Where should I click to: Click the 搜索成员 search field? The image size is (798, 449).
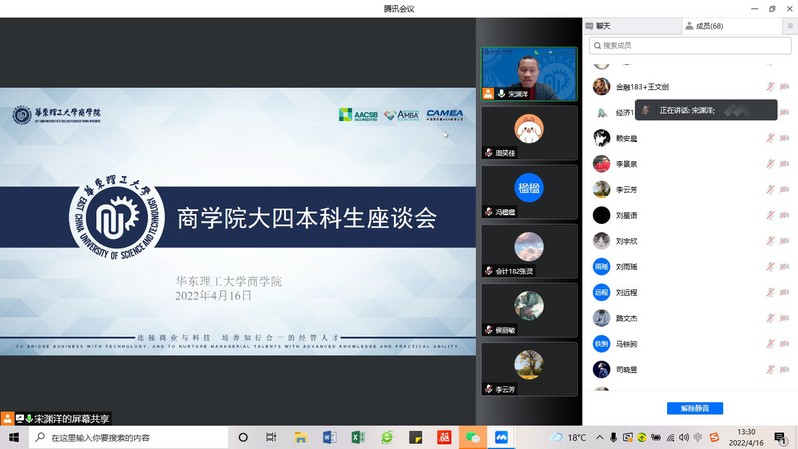[x=688, y=45]
